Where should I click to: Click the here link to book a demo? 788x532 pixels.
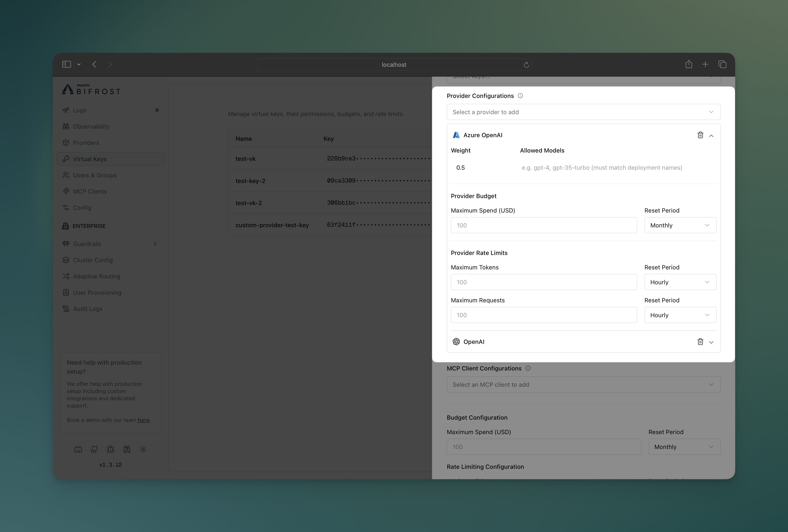click(144, 420)
